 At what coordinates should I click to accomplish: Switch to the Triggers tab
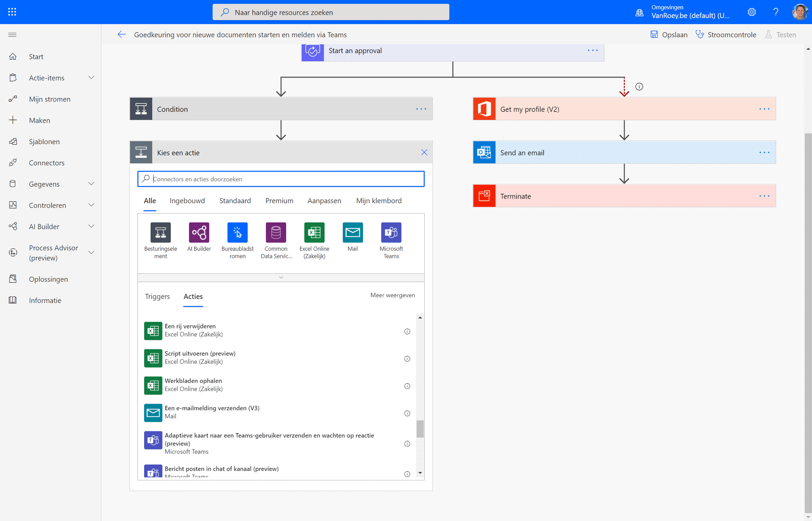pos(158,296)
